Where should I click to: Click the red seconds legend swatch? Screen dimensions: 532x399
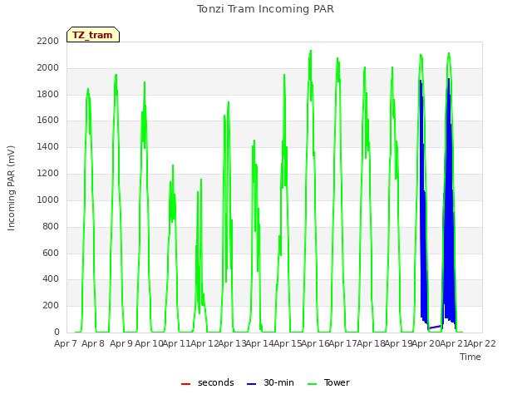[185, 384]
